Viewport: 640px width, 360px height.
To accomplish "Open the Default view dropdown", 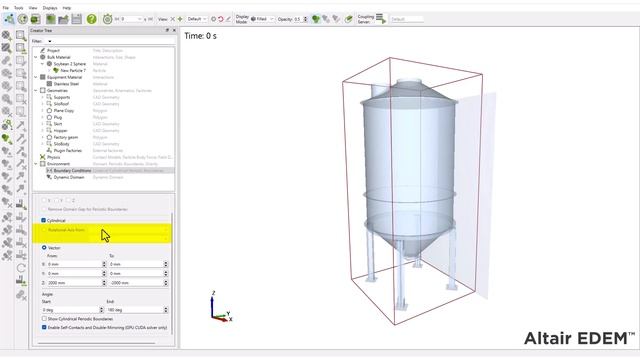I will click(197, 19).
